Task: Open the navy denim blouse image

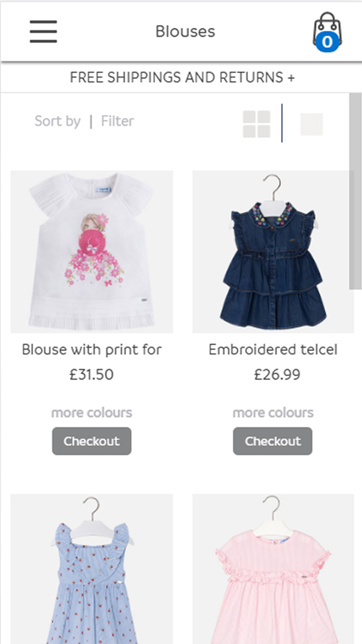Action: (273, 252)
